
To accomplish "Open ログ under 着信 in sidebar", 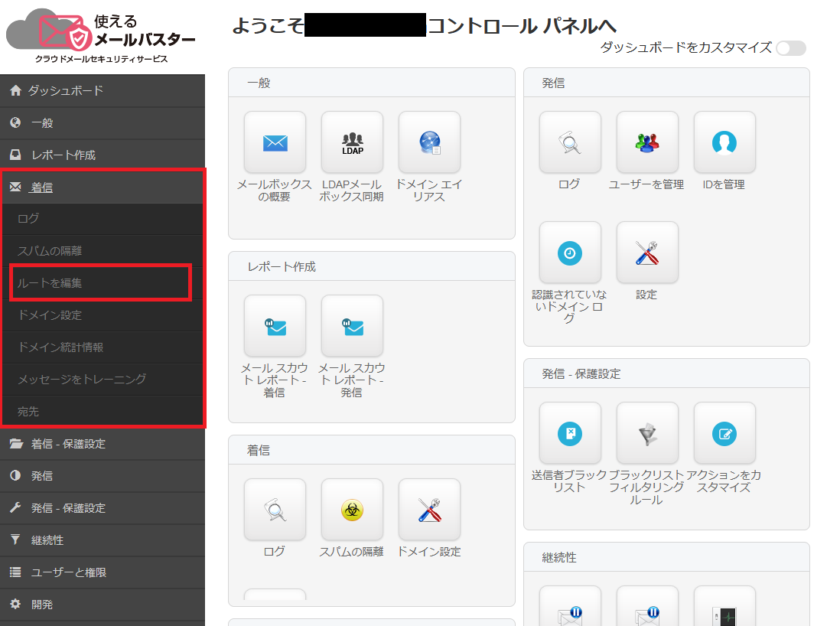I will (x=103, y=219).
